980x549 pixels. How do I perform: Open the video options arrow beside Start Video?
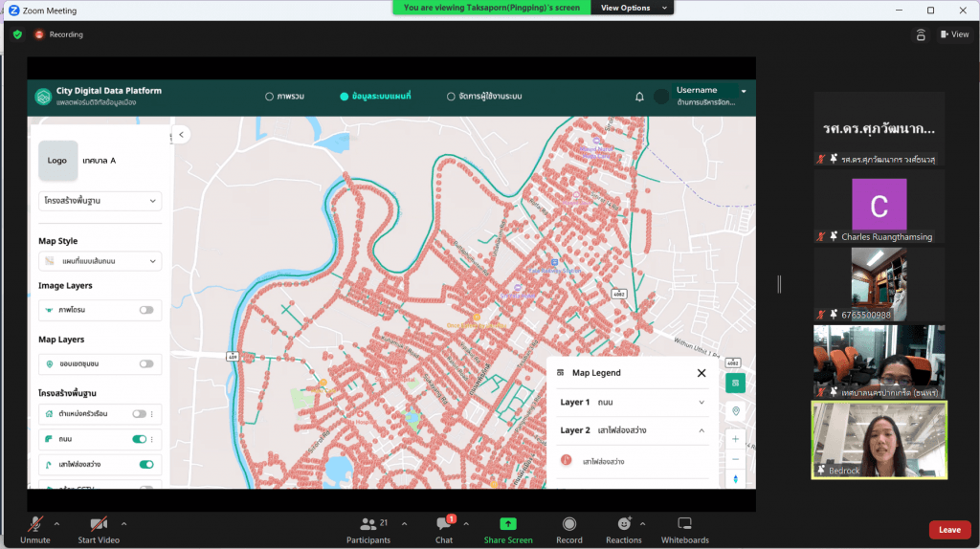click(x=123, y=524)
